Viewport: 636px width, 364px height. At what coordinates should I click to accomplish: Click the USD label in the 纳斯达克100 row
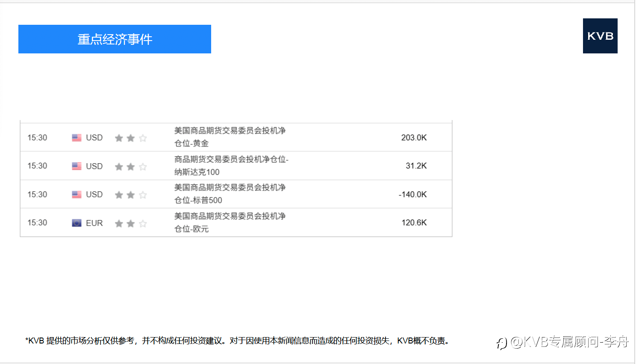click(94, 166)
